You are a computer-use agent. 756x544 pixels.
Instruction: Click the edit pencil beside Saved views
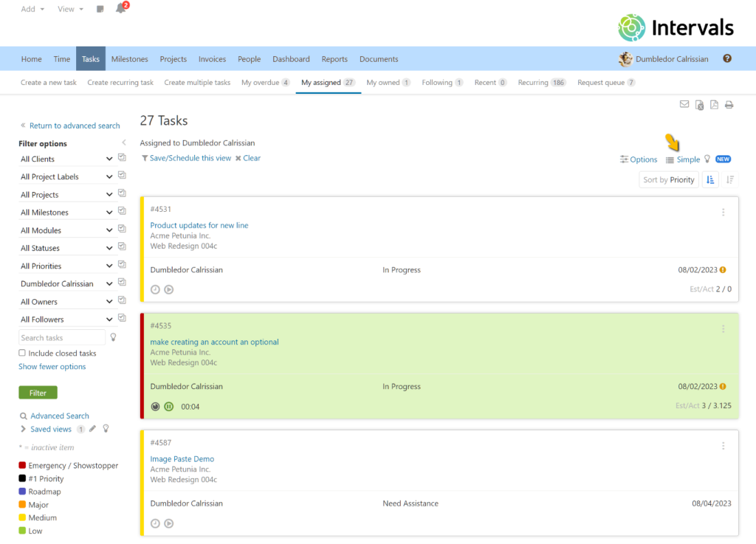point(92,429)
